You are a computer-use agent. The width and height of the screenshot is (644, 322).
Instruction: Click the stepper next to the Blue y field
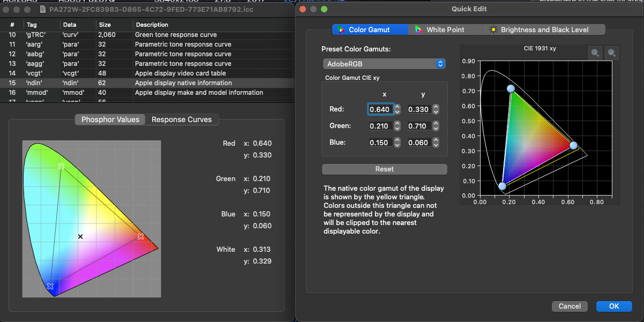pos(436,143)
